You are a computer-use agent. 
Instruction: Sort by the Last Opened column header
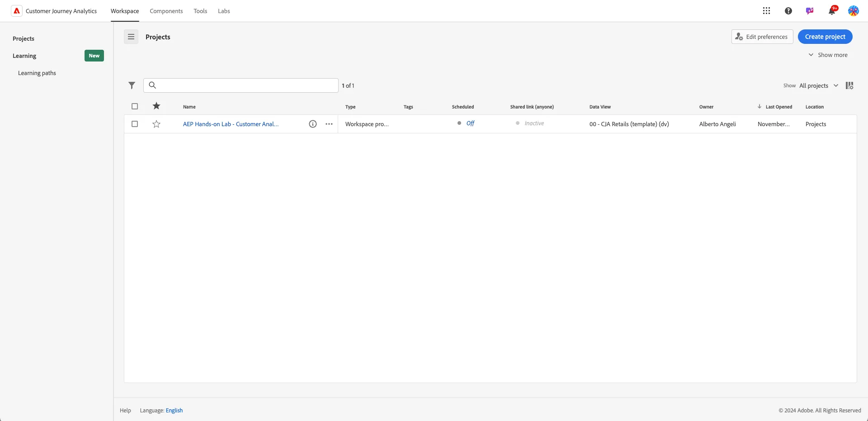coord(778,107)
